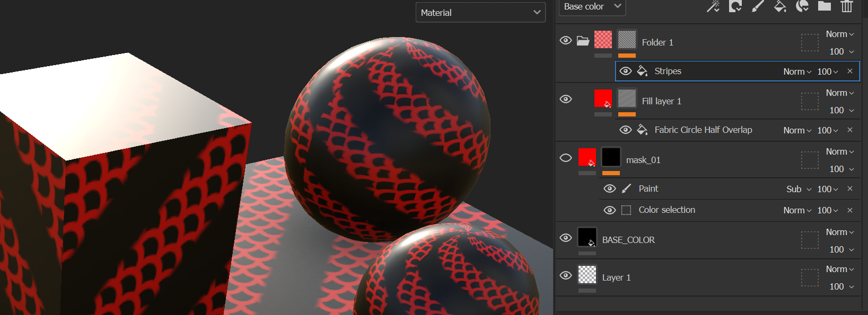Remove the Color selection effect with X
This screenshot has height=315, width=868.
(850, 210)
